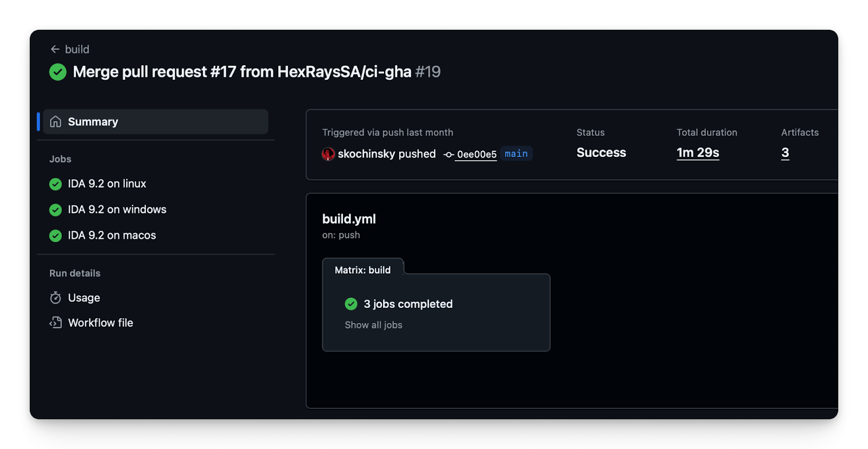Select the IDA 9.2 on linux job

pyautogui.click(x=107, y=184)
